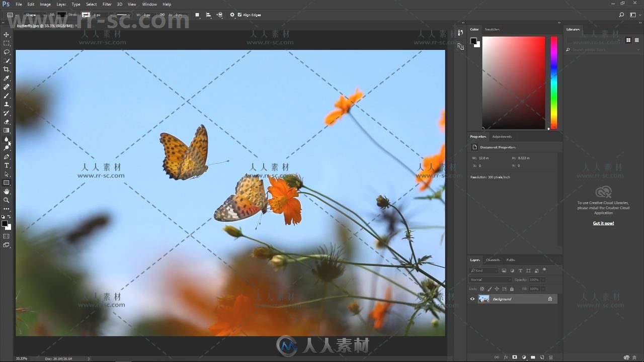This screenshot has width=644, height=362.
Task: Select the Horizontal Type tool
Action: pyautogui.click(x=7, y=165)
